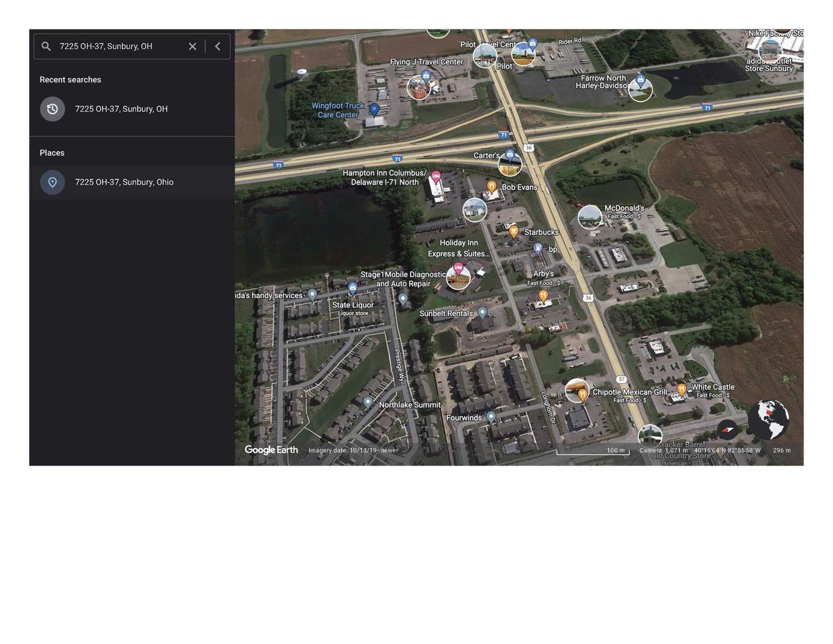The height and width of the screenshot is (644, 833).
Task: Click the compass to reset north
Action: [x=728, y=429]
